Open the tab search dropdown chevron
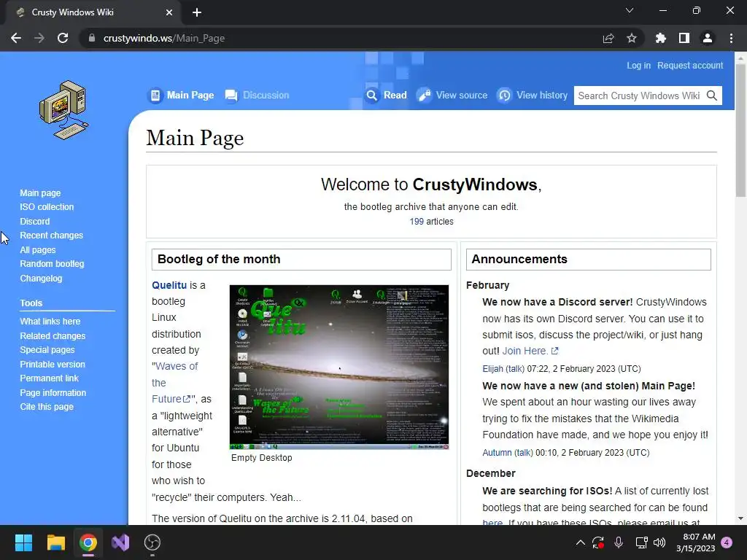 pyautogui.click(x=630, y=10)
